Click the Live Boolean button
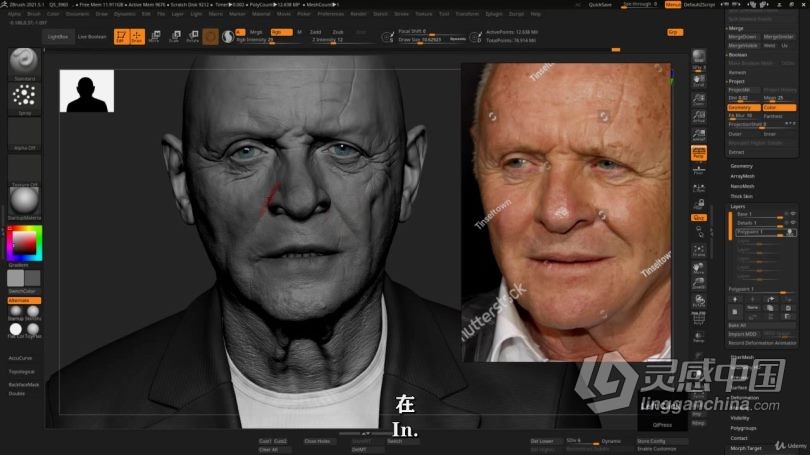 (x=92, y=37)
